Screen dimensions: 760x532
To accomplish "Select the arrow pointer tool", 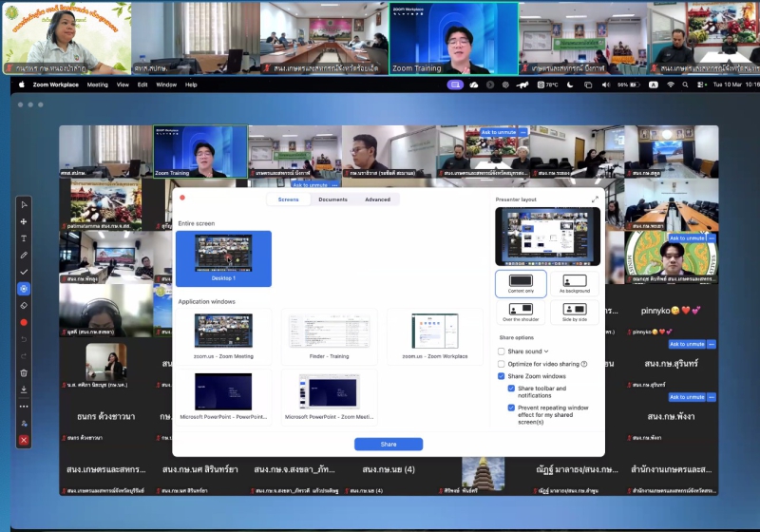I will click(x=24, y=204).
